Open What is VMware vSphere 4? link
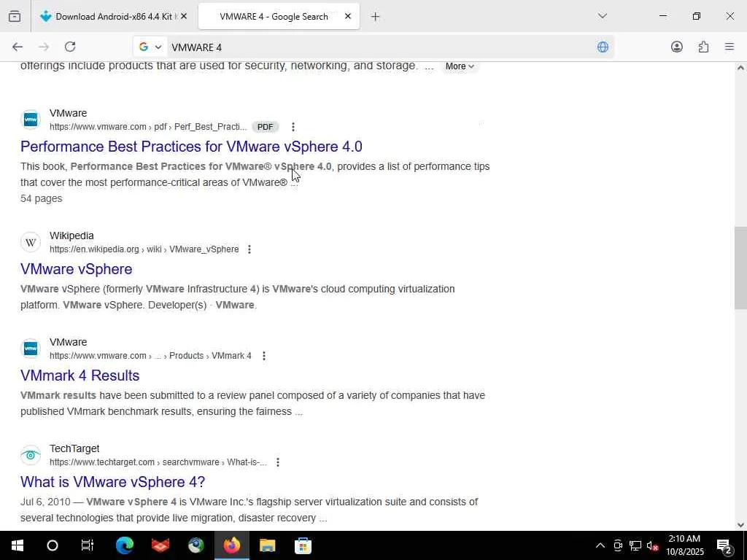This screenshot has width=747, height=560. tap(113, 482)
